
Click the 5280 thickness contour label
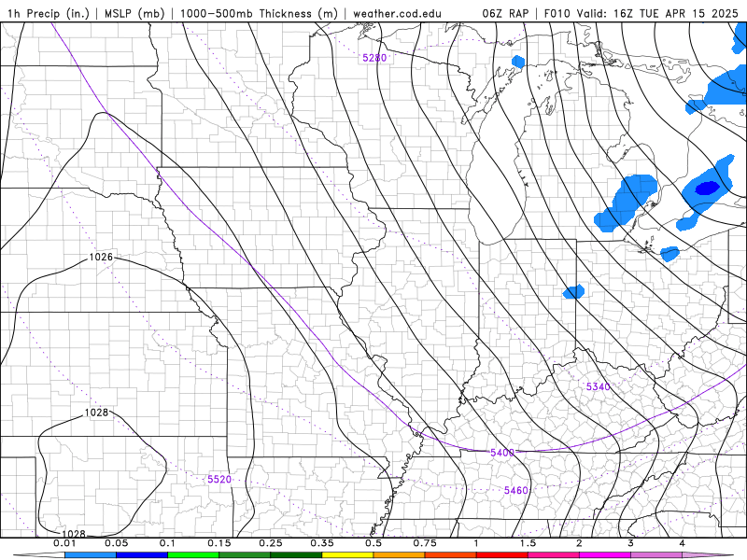pyautogui.click(x=374, y=58)
